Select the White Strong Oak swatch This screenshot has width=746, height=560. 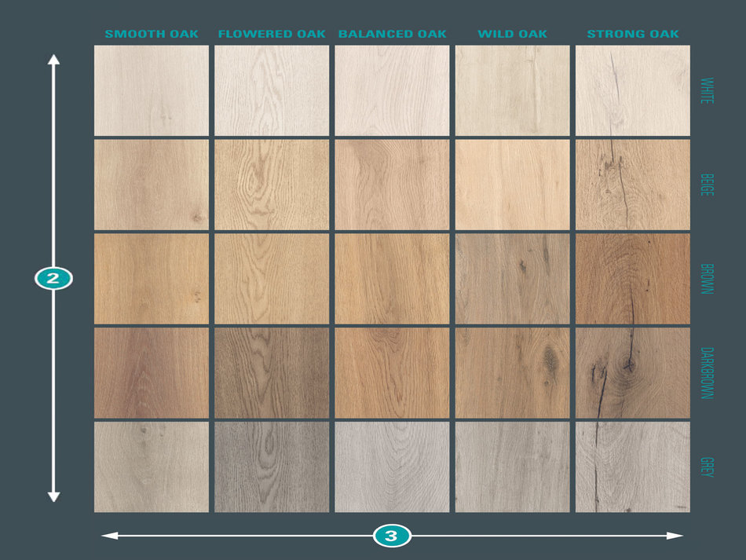(x=633, y=90)
